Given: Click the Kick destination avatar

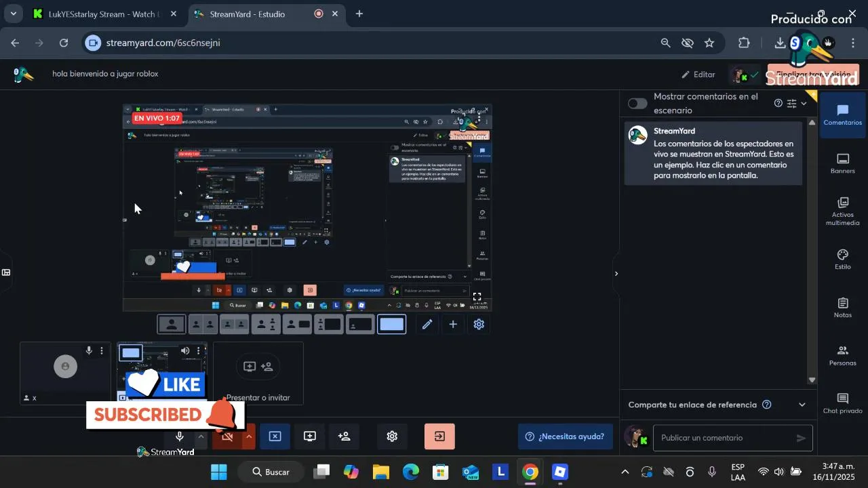Looking at the screenshot, I should pyautogui.click(x=738, y=75).
